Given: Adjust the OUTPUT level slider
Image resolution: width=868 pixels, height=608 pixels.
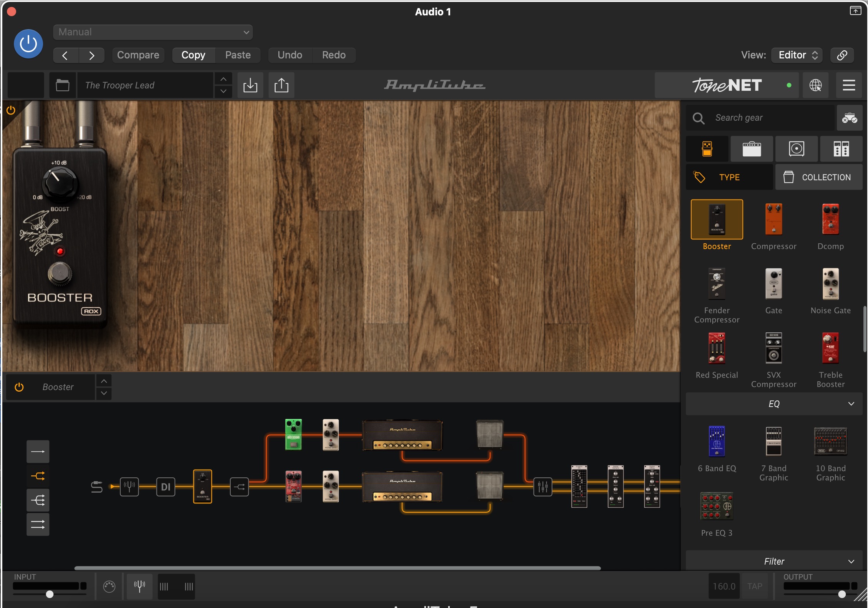Looking at the screenshot, I should pyautogui.click(x=842, y=594).
